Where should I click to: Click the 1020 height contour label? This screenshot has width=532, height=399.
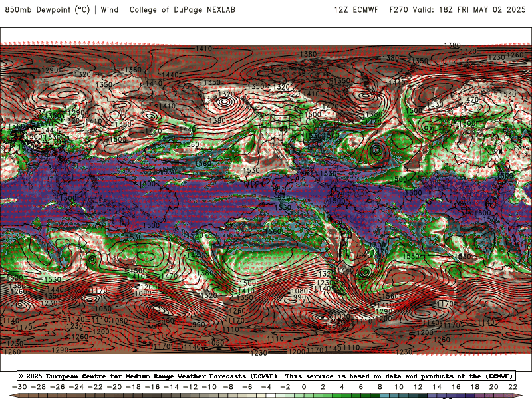341,317
